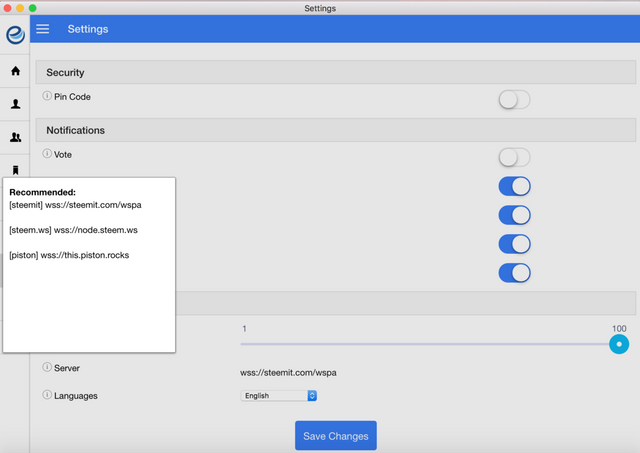Close the window with red button
Screen dimensions: 640x453
tap(7, 8)
